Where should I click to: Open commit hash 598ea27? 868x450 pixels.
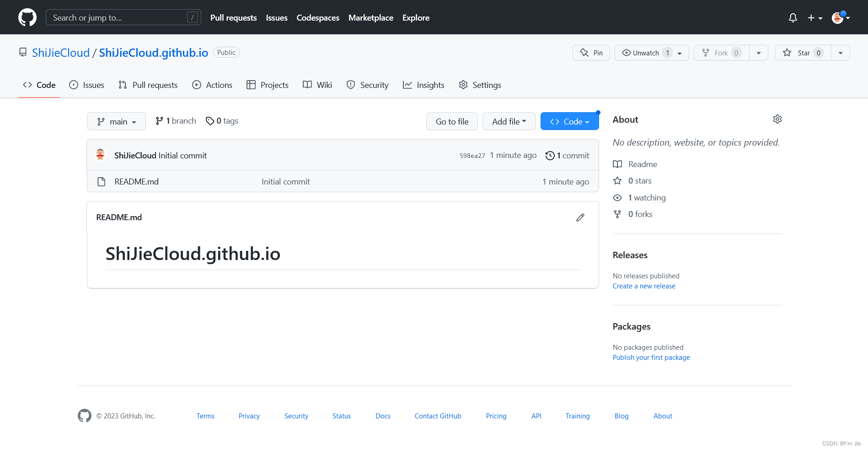tap(472, 156)
